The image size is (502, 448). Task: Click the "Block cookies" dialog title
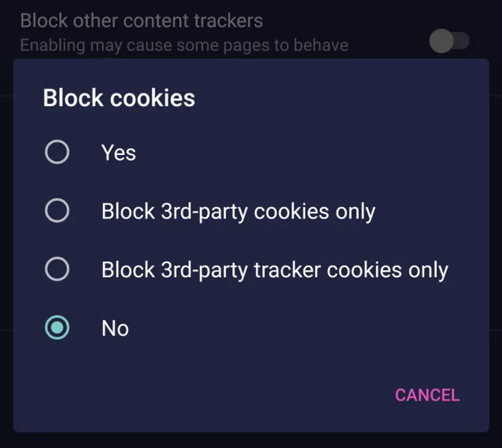coord(119,98)
